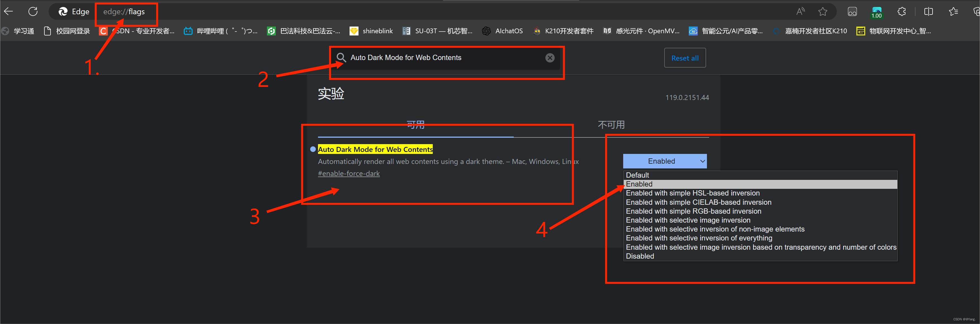Clear the search box with the X button
This screenshot has height=324, width=980.
(549, 58)
